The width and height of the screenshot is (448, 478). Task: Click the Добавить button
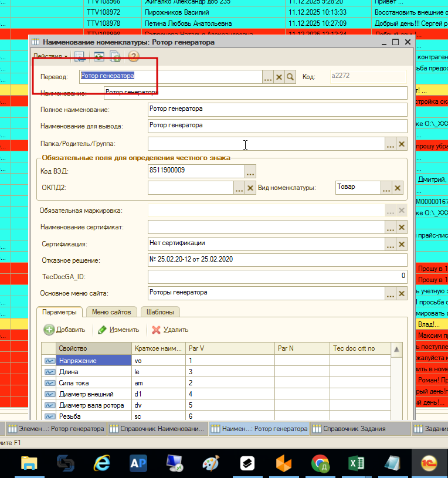tap(65, 330)
